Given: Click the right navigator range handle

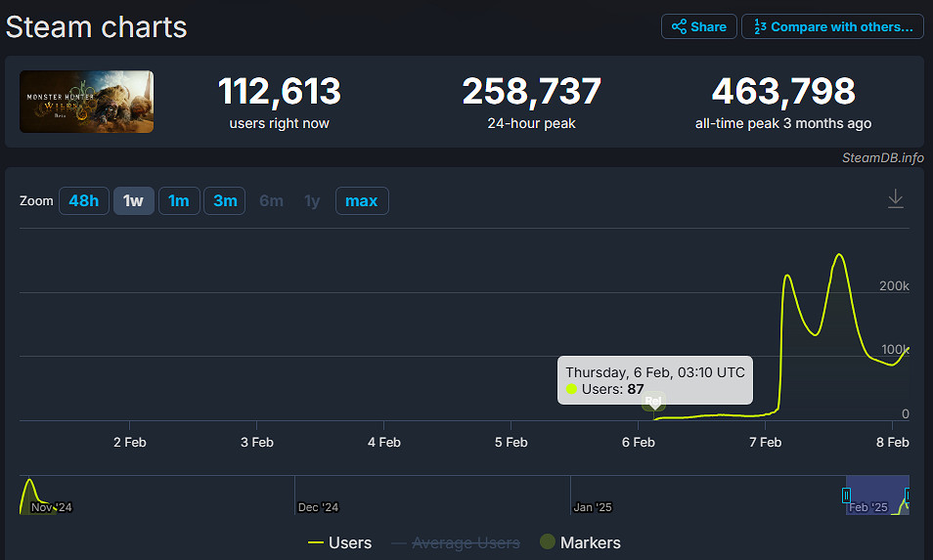Looking at the screenshot, I should click(908, 495).
